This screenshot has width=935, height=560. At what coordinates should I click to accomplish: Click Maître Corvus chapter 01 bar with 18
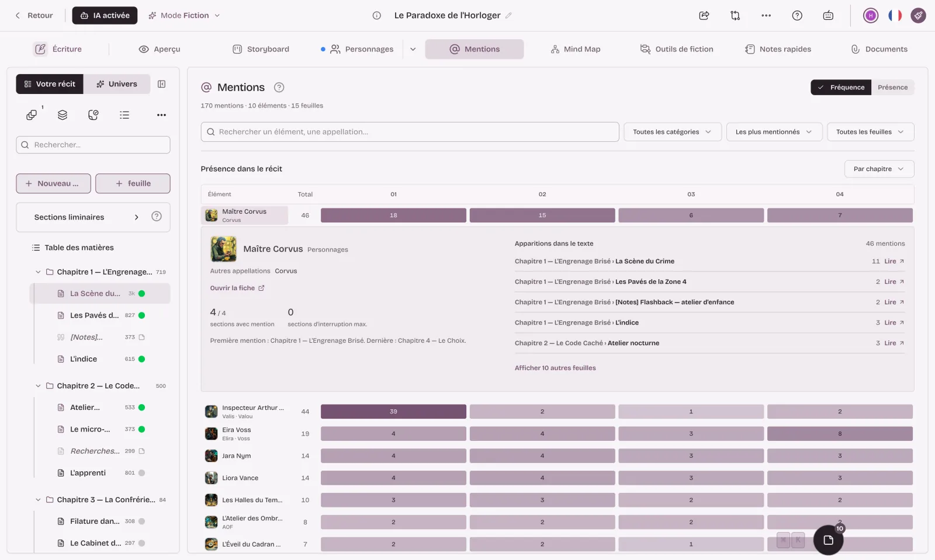click(393, 215)
